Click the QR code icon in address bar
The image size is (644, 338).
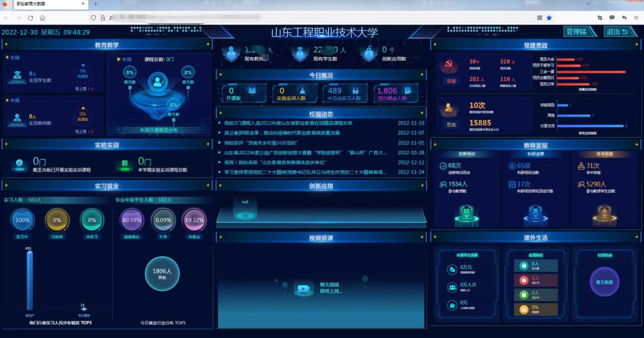(x=539, y=18)
